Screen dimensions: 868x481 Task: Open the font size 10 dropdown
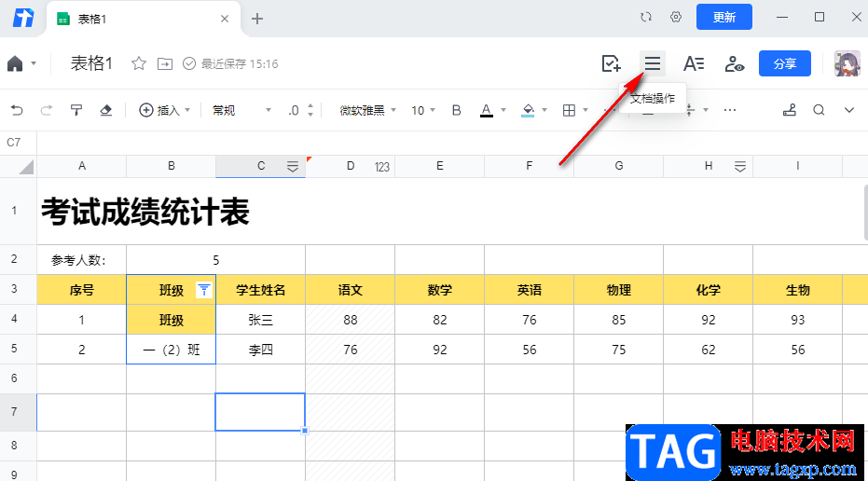[x=423, y=110]
